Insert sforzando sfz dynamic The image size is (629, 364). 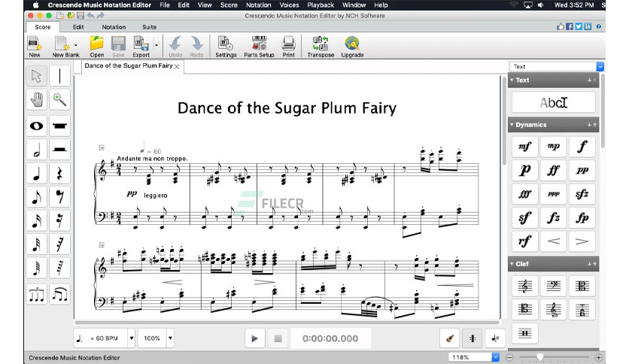click(x=582, y=194)
